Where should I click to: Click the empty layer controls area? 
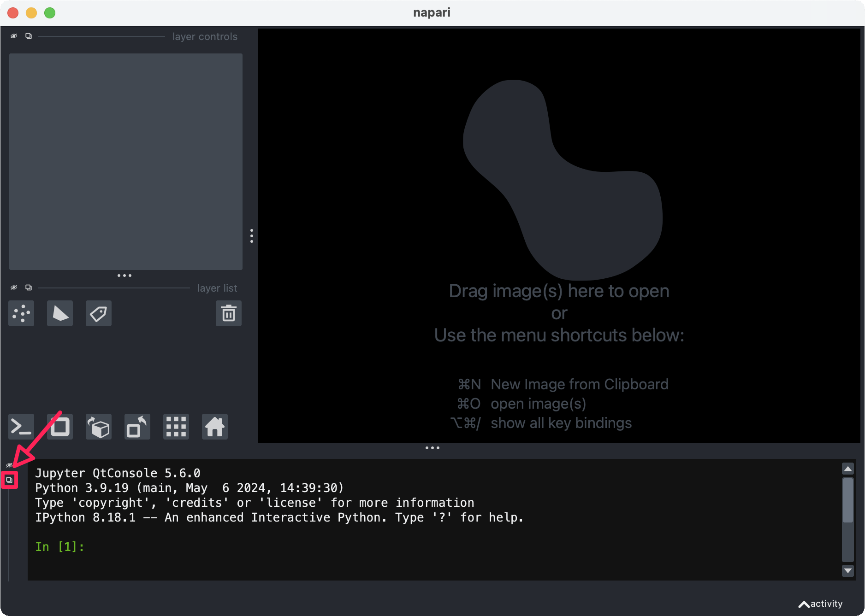pyautogui.click(x=126, y=162)
